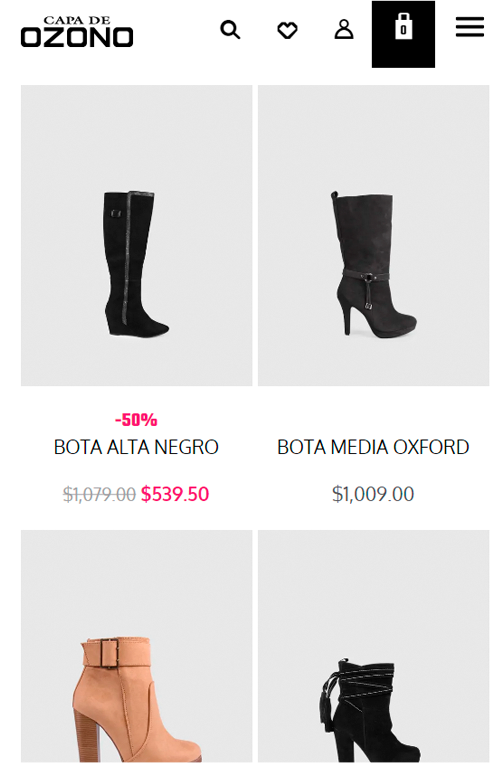The width and height of the screenshot is (504, 763).
Task: Click the $1,009.00 price of Bota Media Oxford
Action: 373,494
